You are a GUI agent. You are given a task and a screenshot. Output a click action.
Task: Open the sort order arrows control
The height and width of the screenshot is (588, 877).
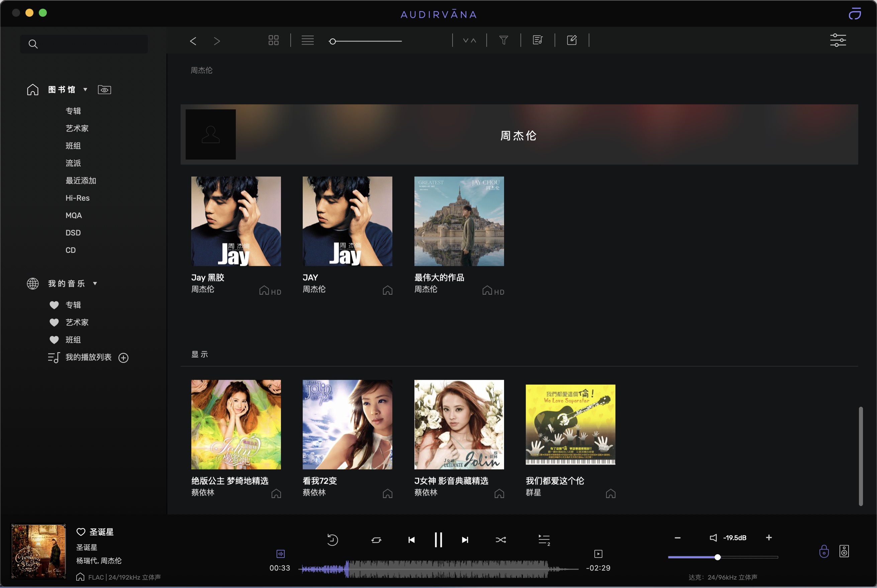[469, 40]
